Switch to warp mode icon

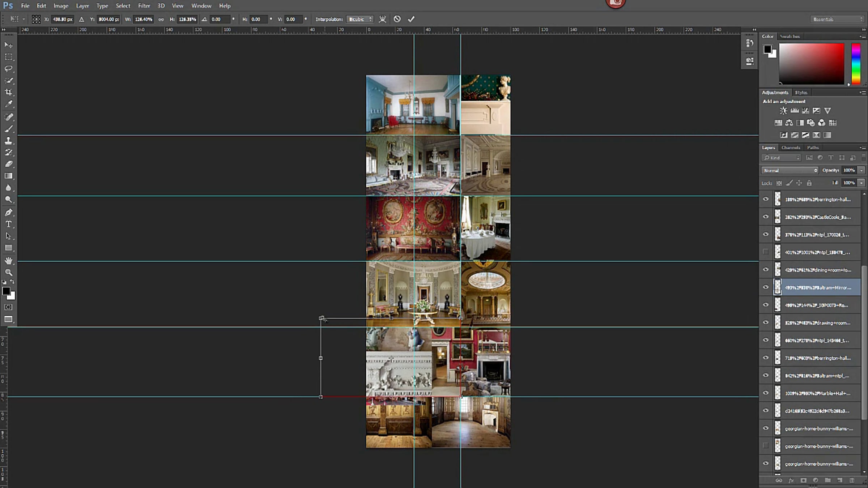click(382, 19)
